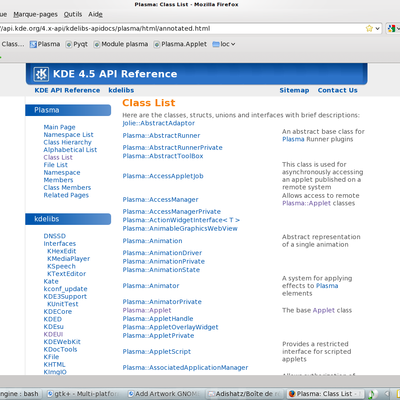Follow the kdelibs breadcrumb link
400x400 pixels.
tap(121, 90)
